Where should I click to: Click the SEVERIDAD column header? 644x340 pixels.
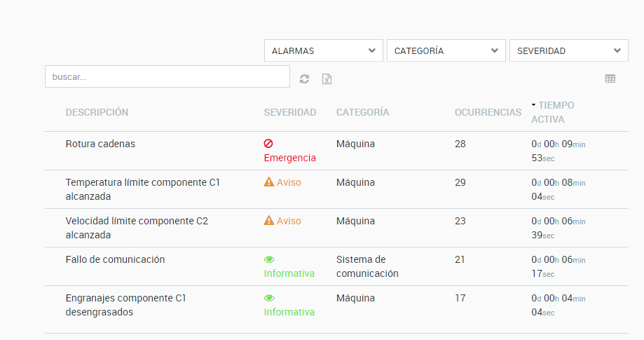(x=289, y=112)
